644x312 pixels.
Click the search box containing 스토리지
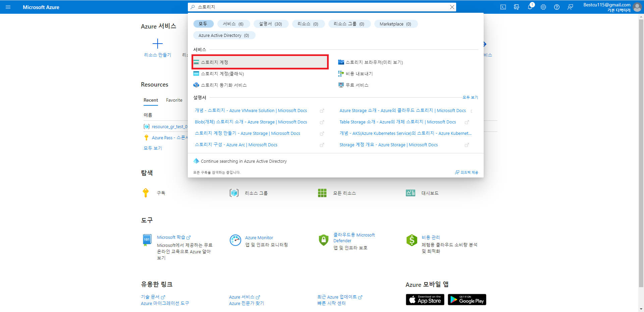[322, 7]
